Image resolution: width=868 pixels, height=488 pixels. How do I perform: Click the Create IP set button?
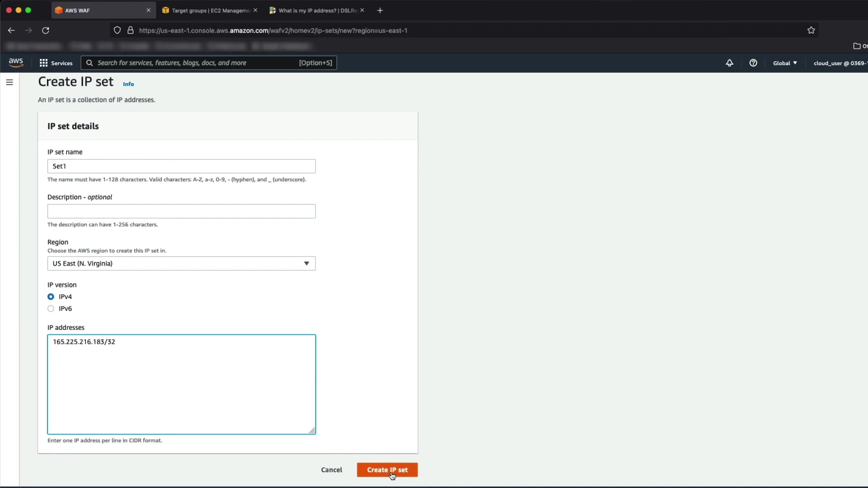pyautogui.click(x=387, y=470)
